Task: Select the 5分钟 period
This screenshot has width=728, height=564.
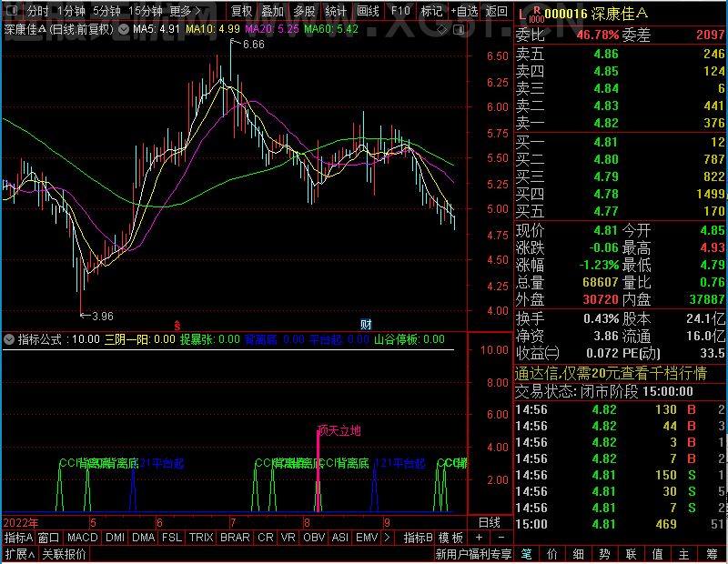Action: click(x=106, y=11)
